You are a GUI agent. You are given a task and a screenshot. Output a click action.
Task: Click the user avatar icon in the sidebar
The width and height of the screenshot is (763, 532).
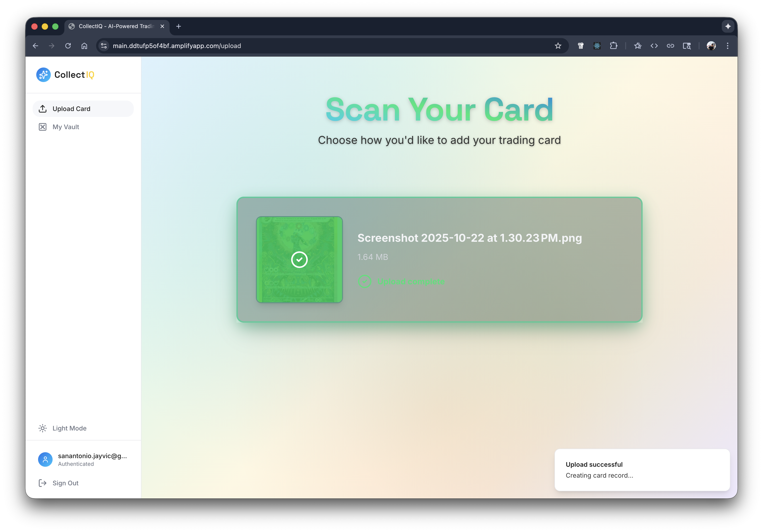click(45, 459)
